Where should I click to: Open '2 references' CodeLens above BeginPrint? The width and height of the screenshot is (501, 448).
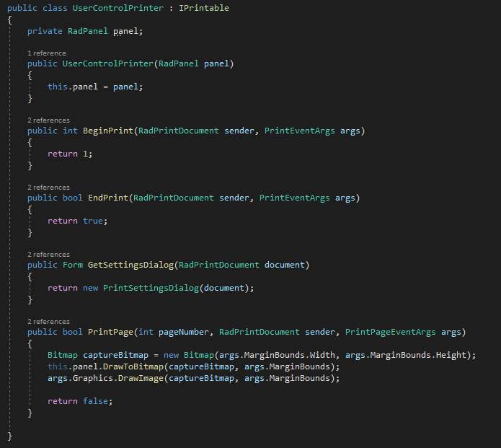click(x=48, y=120)
